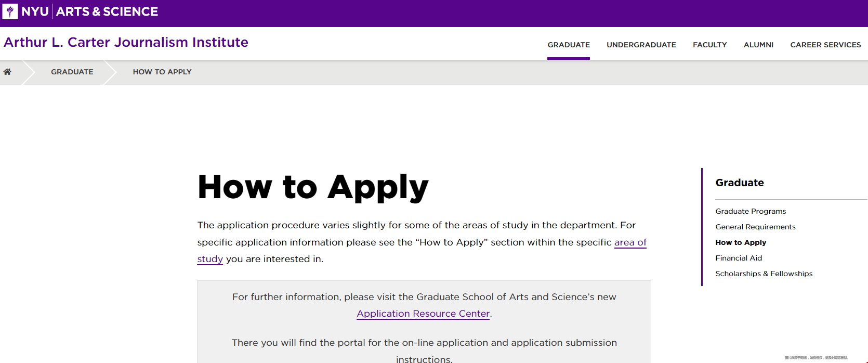
Task: Open Scholarships & Fellowships in sidebar
Action: (x=764, y=274)
